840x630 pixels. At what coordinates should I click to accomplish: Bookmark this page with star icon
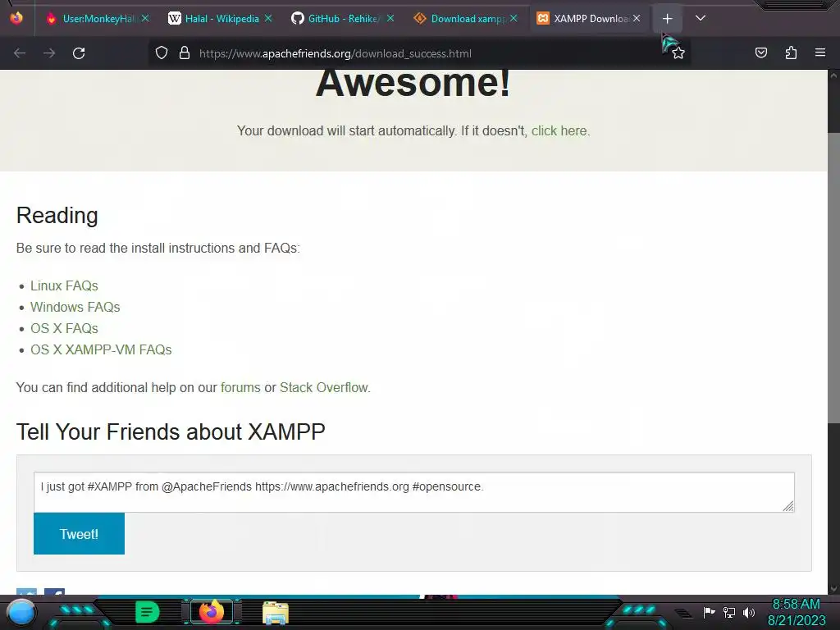point(678,53)
